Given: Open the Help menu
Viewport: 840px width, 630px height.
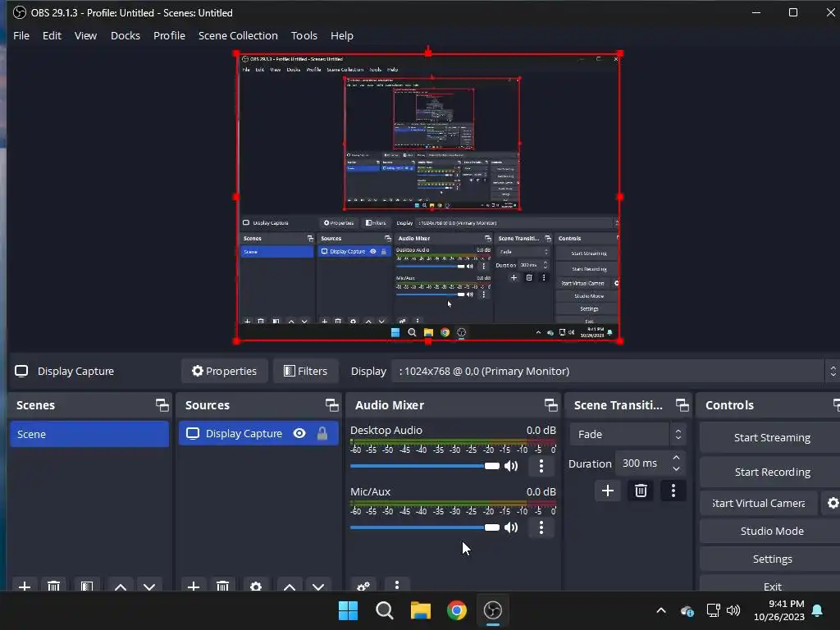Looking at the screenshot, I should pyautogui.click(x=342, y=35).
